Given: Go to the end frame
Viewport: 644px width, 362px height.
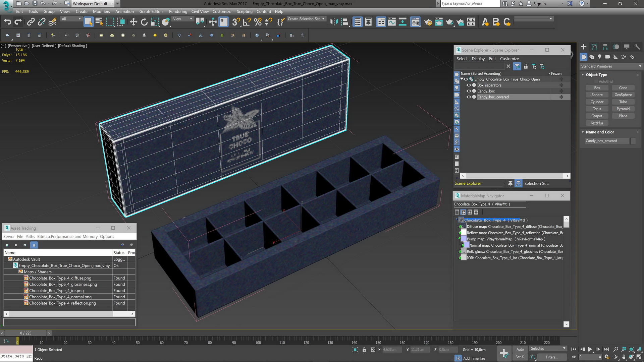Looking at the screenshot, I should pos(606,349).
